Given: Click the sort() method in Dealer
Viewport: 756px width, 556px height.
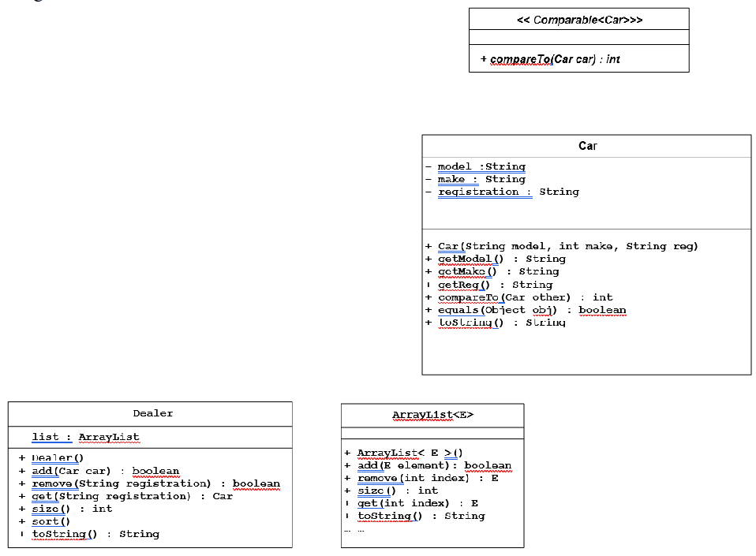Looking at the screenshot, I should coord(45,521).
